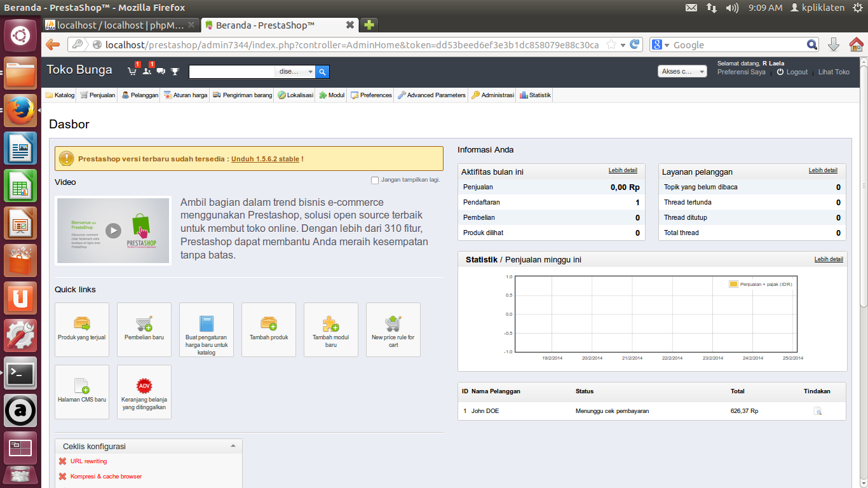This screenshot has width=868, height=488.
Task: Go to Firefox home page icon
Action: pos(856,44)
